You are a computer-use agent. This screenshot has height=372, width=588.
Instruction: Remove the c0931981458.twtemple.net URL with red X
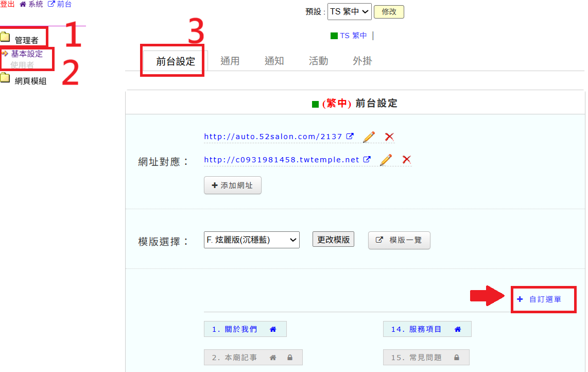(x=406, y=160)
